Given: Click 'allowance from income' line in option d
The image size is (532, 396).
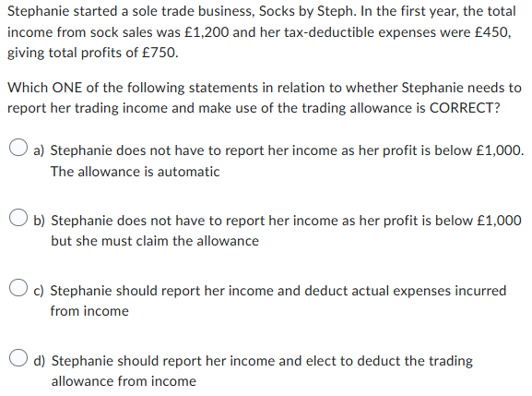Looking at the screenshot, I should click(124, 381).
